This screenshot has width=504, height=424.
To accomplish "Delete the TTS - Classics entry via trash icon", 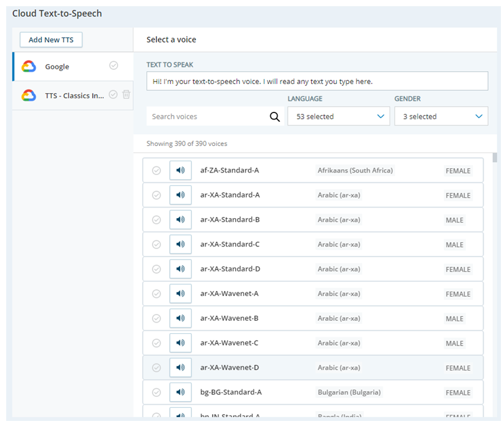I will click(126, 95).
